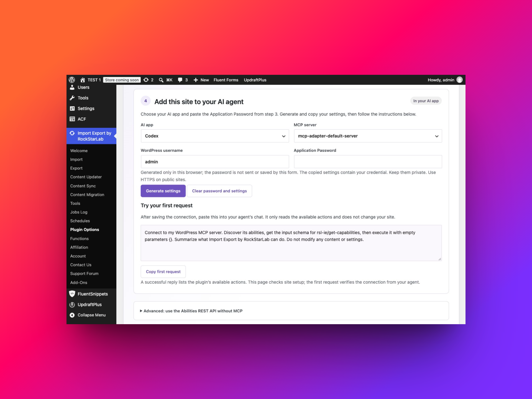The width and height of the screenshot is (532, 399).
Task: Click the FluentSnippets shield icon
Action: click(72, 294)
